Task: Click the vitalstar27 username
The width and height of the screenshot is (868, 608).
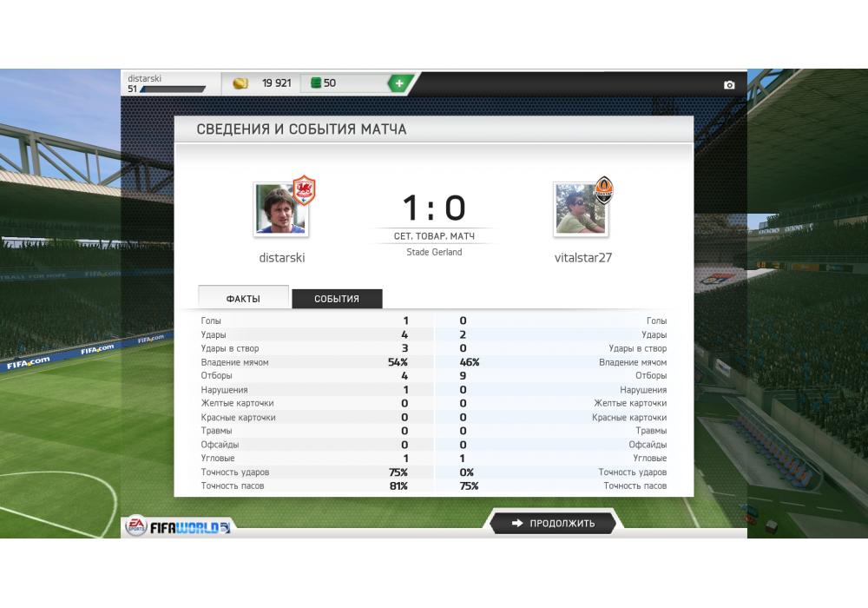Action: [583, 257]
